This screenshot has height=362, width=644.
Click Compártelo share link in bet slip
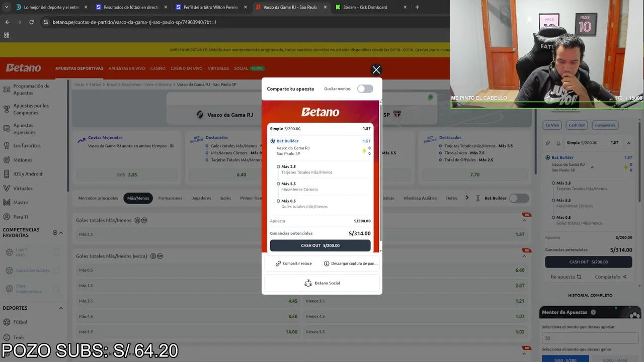pos(610,277)
